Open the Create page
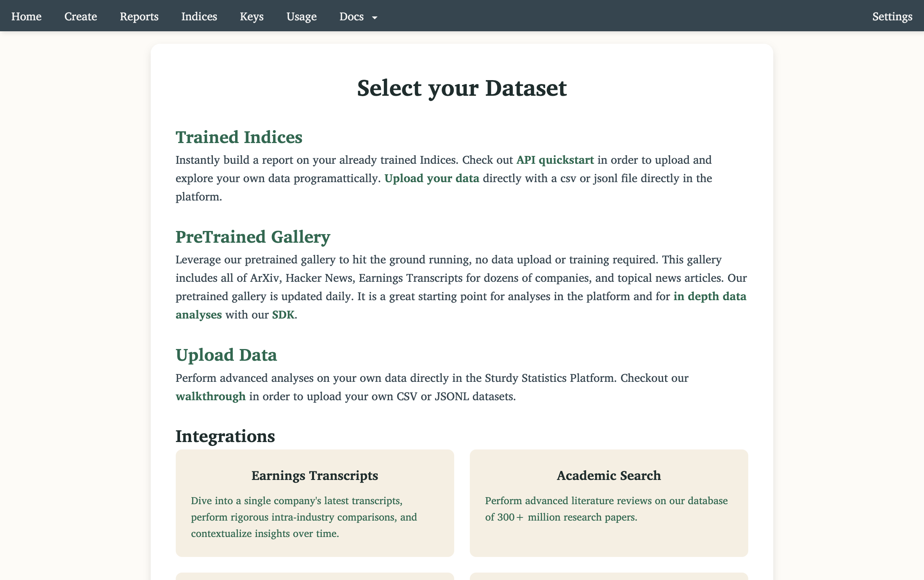The height and width of the screenshot is (580, 924). tap(80, 16)
